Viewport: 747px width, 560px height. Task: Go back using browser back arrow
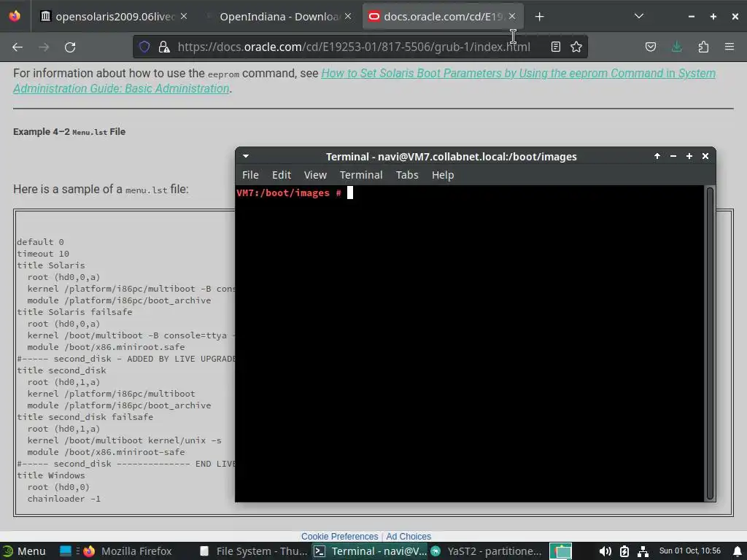click(x=18, y=47)
